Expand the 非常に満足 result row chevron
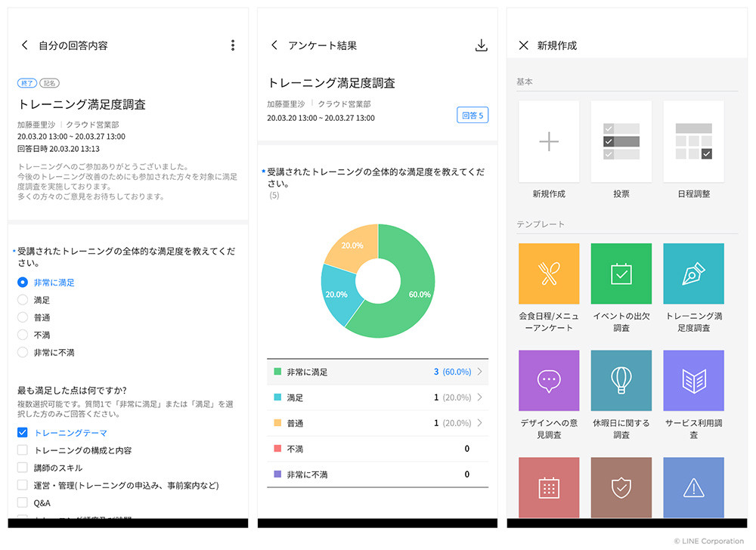Viewport: 756px width, 550px height. (x=480, y=371)
